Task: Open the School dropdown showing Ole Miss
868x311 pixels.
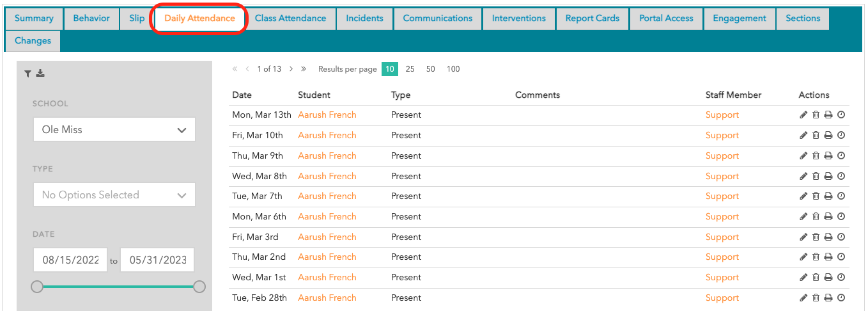Action: pos(114,130)
